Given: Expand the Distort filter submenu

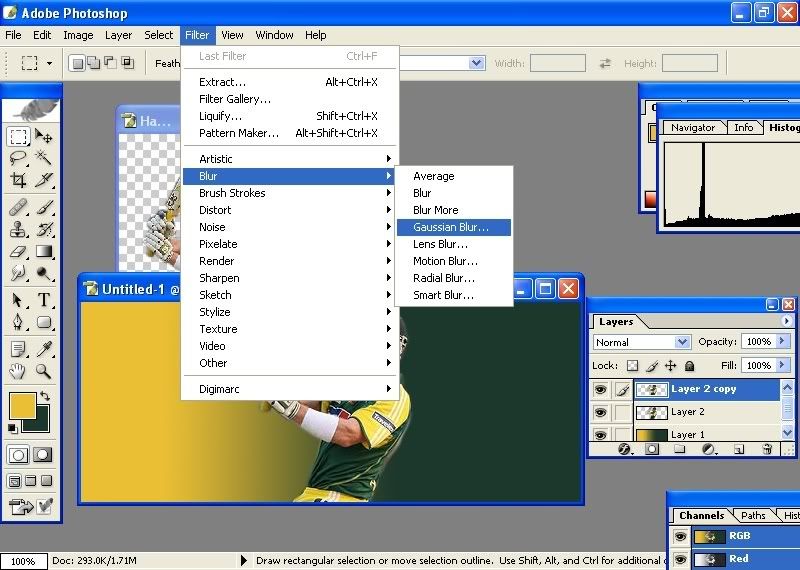Looking at the screenshot, I should click(291, 210).
